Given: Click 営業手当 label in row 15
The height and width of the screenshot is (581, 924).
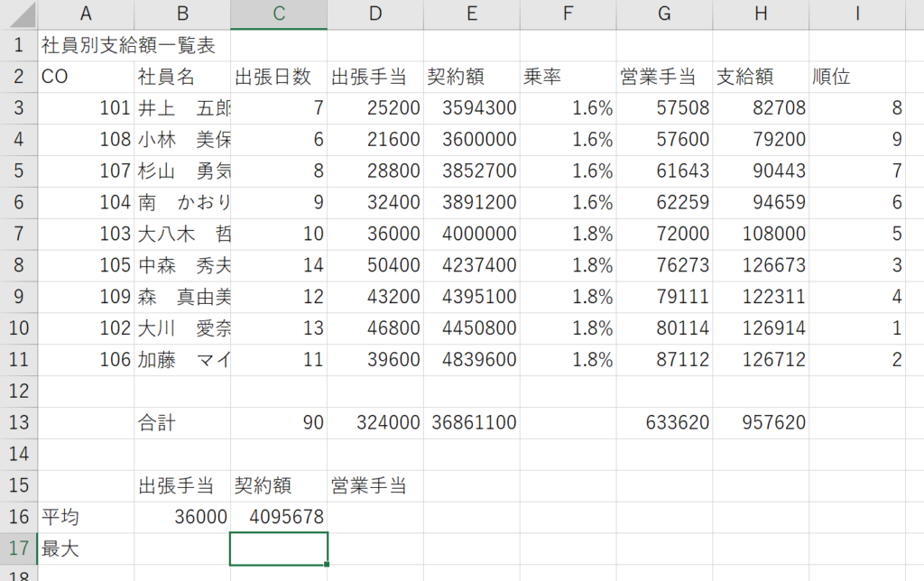Looking at the screenshot, I should tap(375, 485).
